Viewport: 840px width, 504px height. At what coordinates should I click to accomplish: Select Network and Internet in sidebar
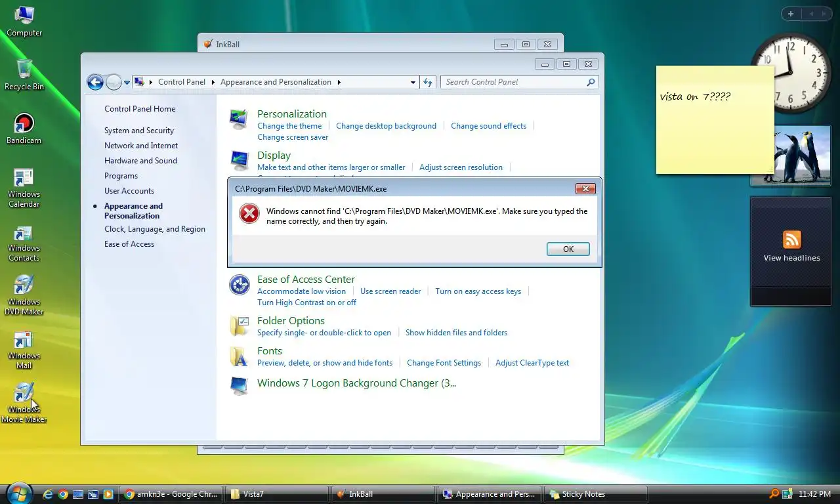(x=141, y=146)
